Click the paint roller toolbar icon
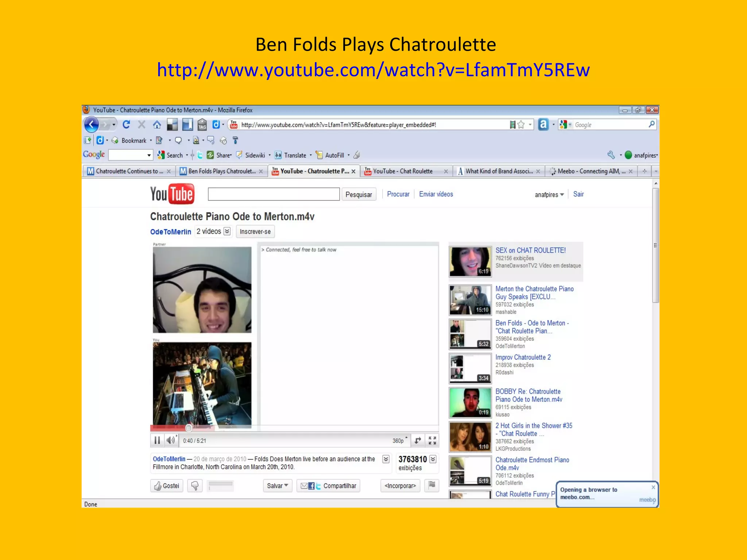The height and width of the screenshot is (560, 747). tap(235, 140)
